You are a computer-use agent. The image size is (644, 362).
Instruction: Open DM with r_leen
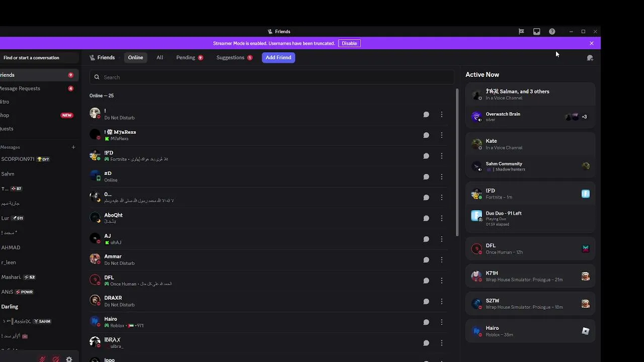pos(38,262)
